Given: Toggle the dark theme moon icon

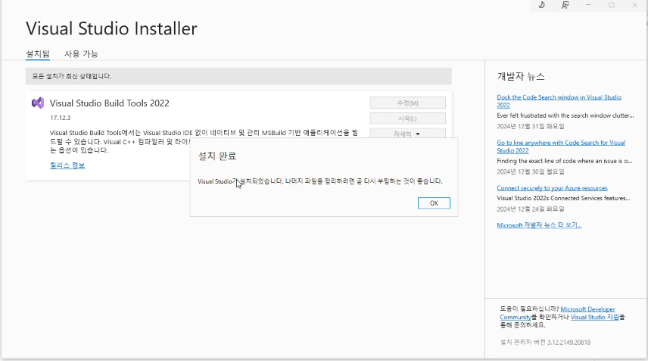Looking at the screenshot, I should [x=542, y=5].
